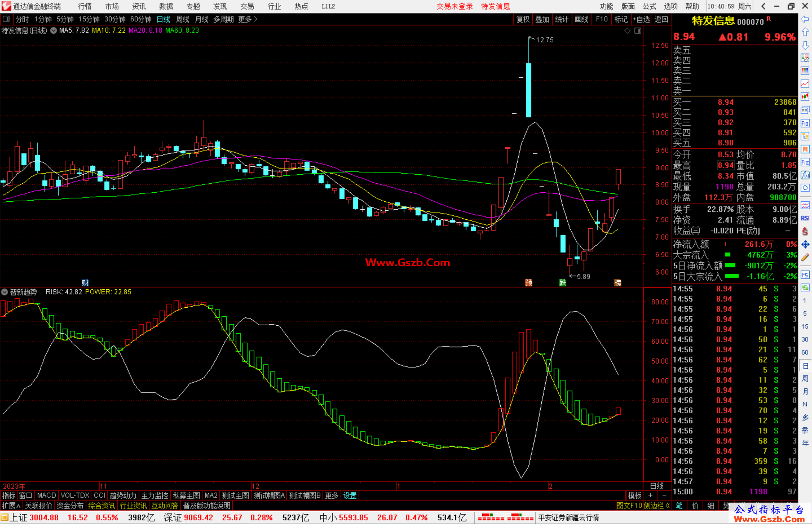812x524 pixels.
Task: Toggle the 价 price tab in detail panel
Action: [695, 506]
